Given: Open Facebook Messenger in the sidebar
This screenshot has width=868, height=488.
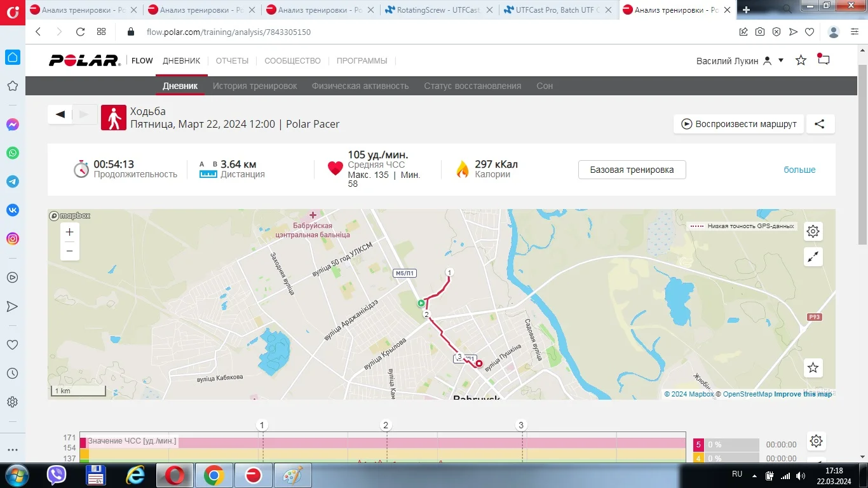Looking at the screenshot, I should (x=12, y=125).
